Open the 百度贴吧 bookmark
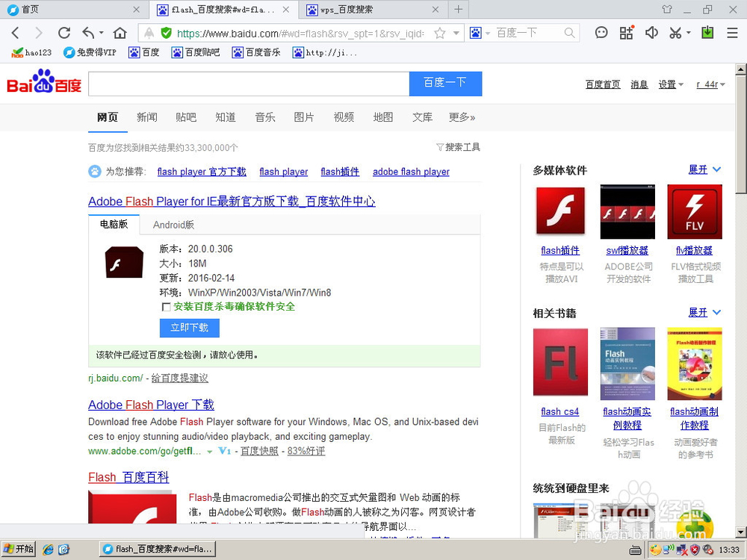Screen dimensions: 747x560 tap(195, 52)
